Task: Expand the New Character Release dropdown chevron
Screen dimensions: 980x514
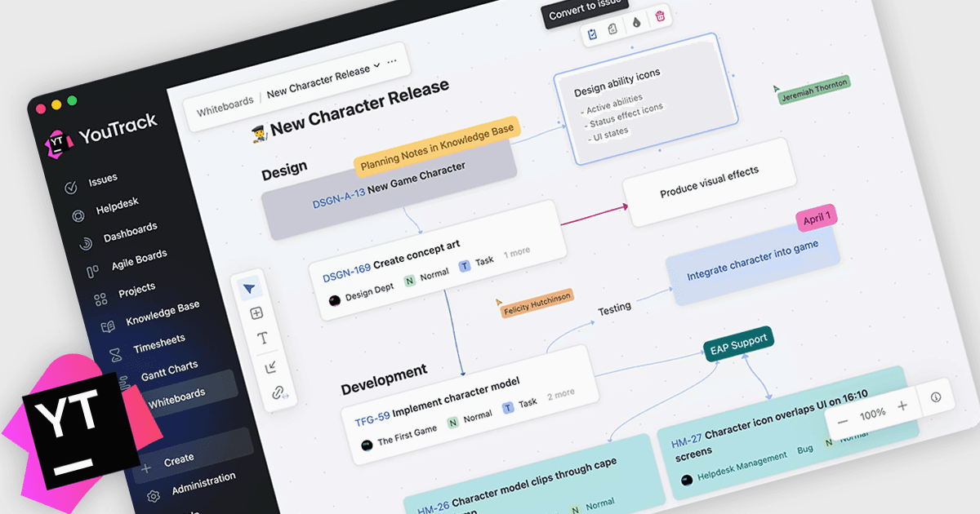Action: pos(376,65)
